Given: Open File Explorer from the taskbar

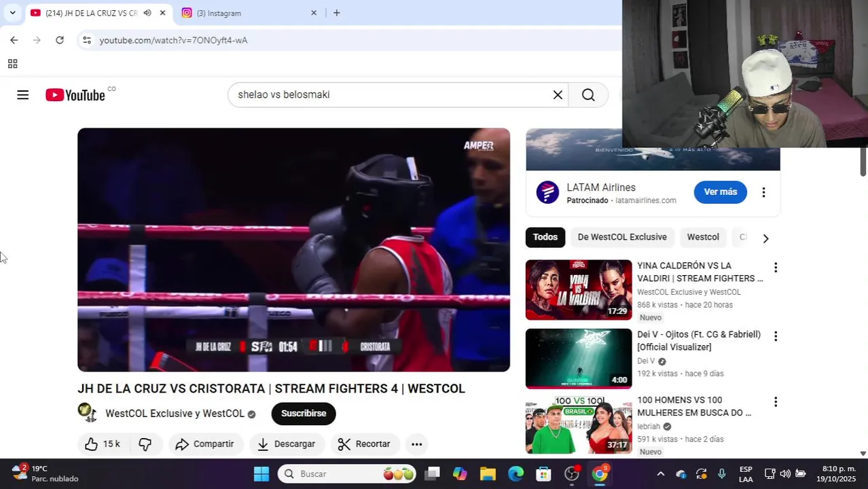Looking at the screenshot, I should 488,474.
